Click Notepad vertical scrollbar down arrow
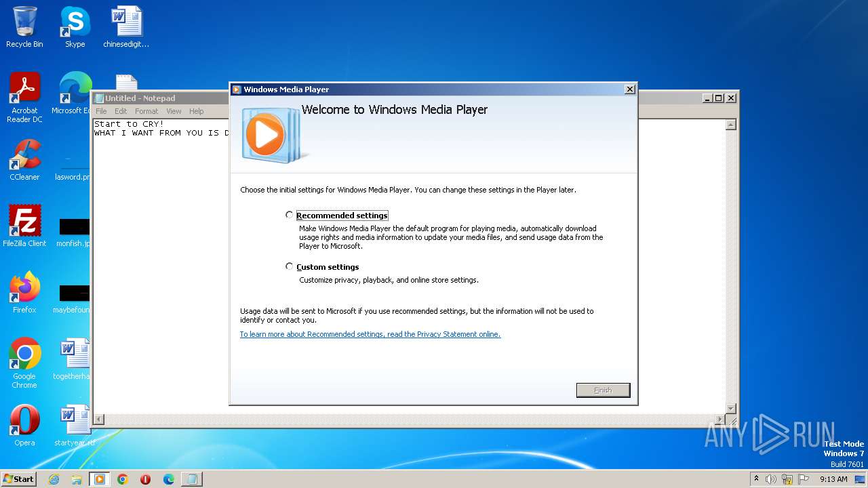 tap(730, 408)
